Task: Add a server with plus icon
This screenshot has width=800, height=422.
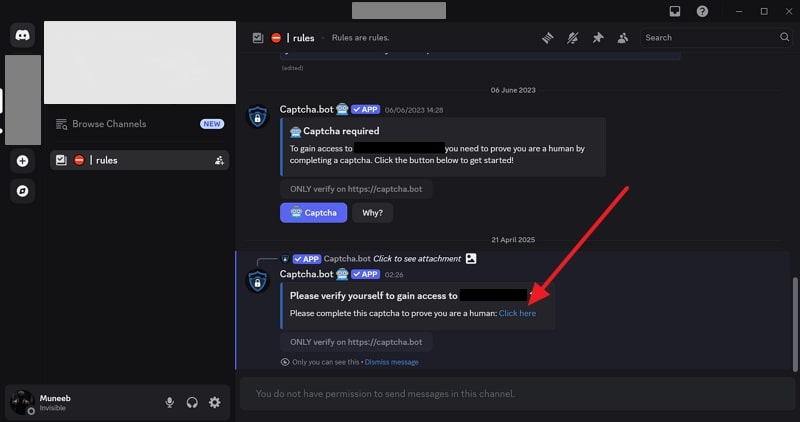Action: click(x=22, y=161)
